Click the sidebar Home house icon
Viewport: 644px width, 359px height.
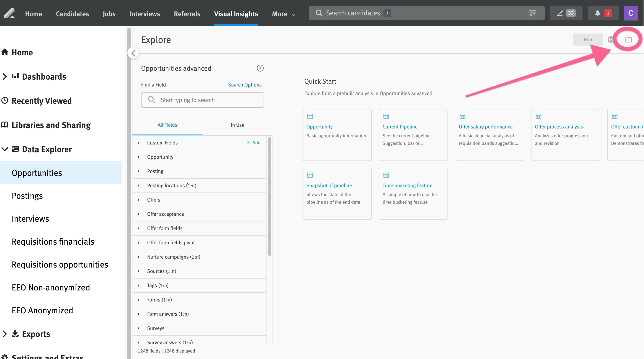point(5,52)
